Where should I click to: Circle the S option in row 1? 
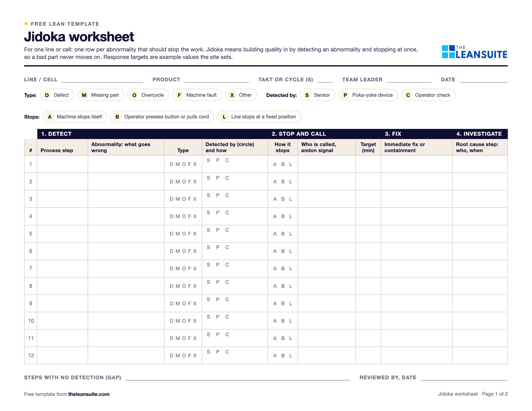point(208,160)
